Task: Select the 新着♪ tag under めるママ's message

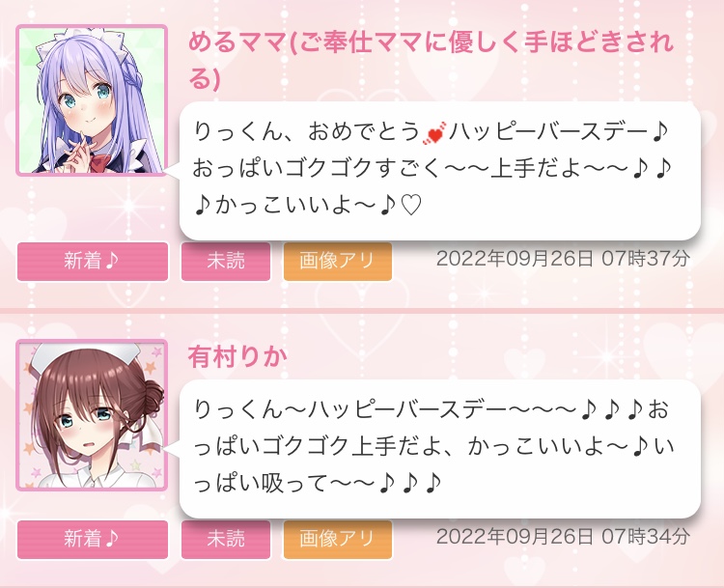Action: point(93,262)
